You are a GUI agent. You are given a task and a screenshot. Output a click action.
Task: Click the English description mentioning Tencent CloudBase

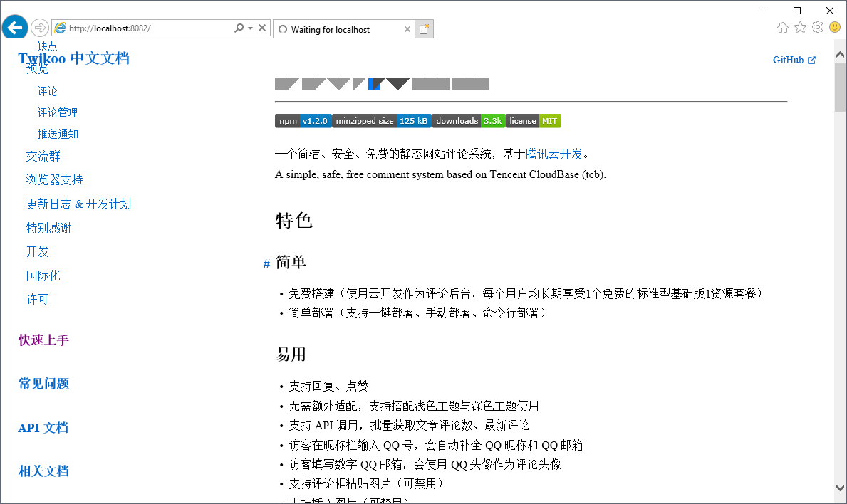pos(440,174)
